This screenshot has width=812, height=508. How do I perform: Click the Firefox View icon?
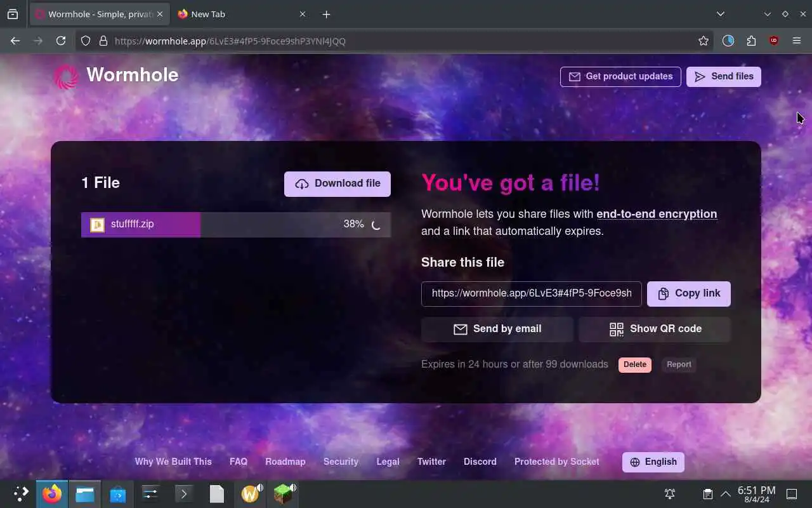(13, 14)
